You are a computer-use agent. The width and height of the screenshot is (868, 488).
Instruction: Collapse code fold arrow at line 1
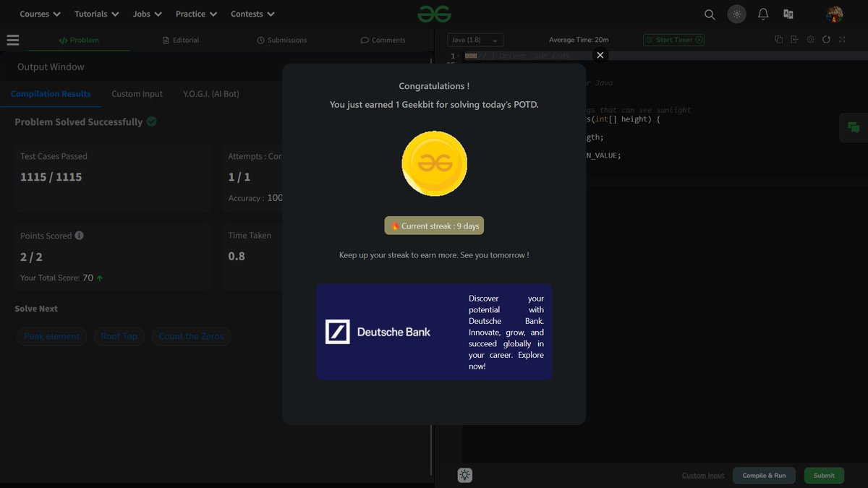[459, 56]
